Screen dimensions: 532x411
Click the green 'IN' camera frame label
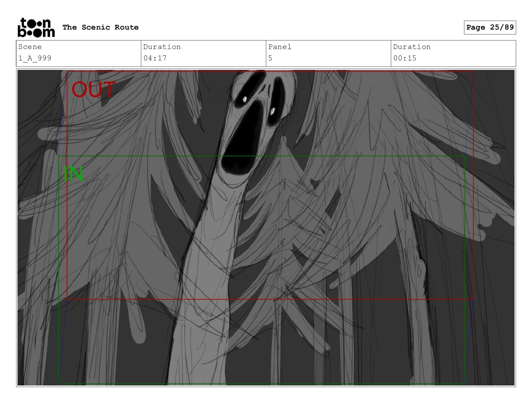[73, 174]
